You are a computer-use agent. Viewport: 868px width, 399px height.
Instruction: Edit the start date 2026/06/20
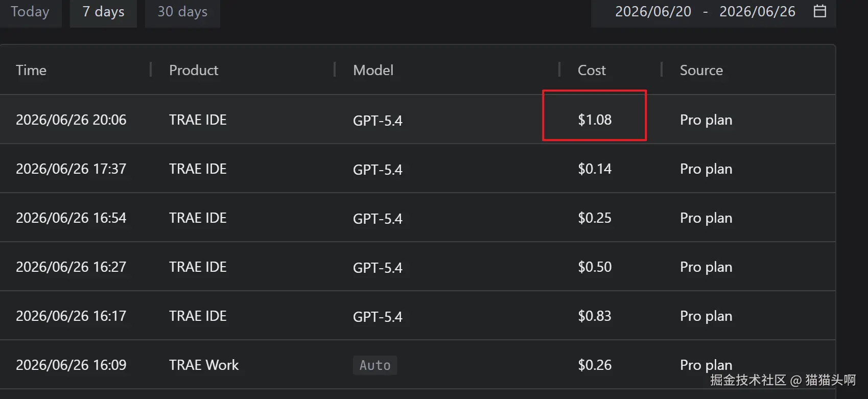pyautogui.click(x=653, y=12)
